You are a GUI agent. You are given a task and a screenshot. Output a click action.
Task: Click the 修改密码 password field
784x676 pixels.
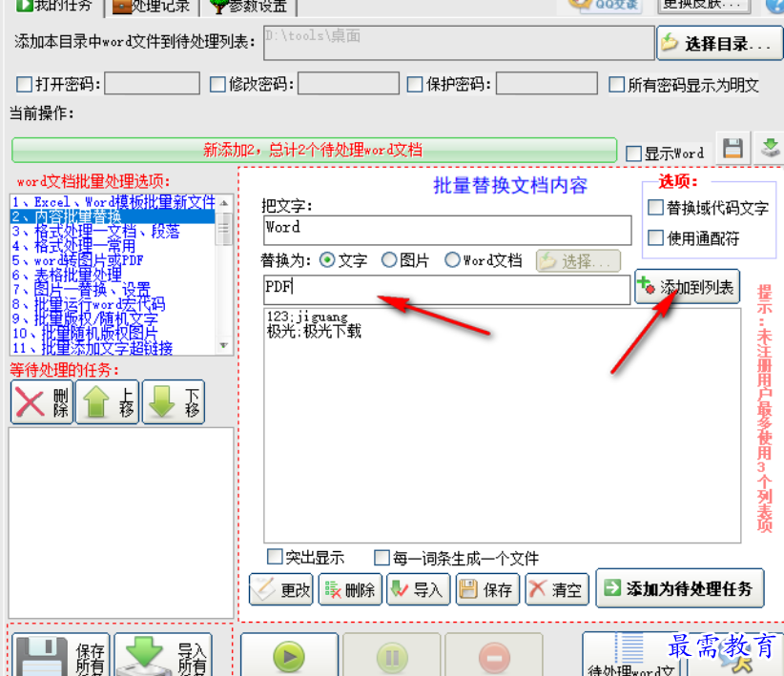(x=348, y=83)
